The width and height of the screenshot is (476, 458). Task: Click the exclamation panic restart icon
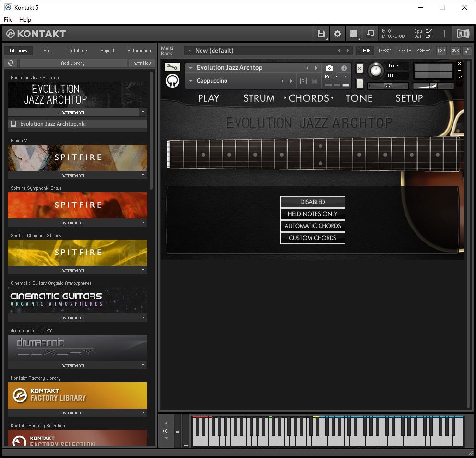pyautogui.click(x=444, y=34)
